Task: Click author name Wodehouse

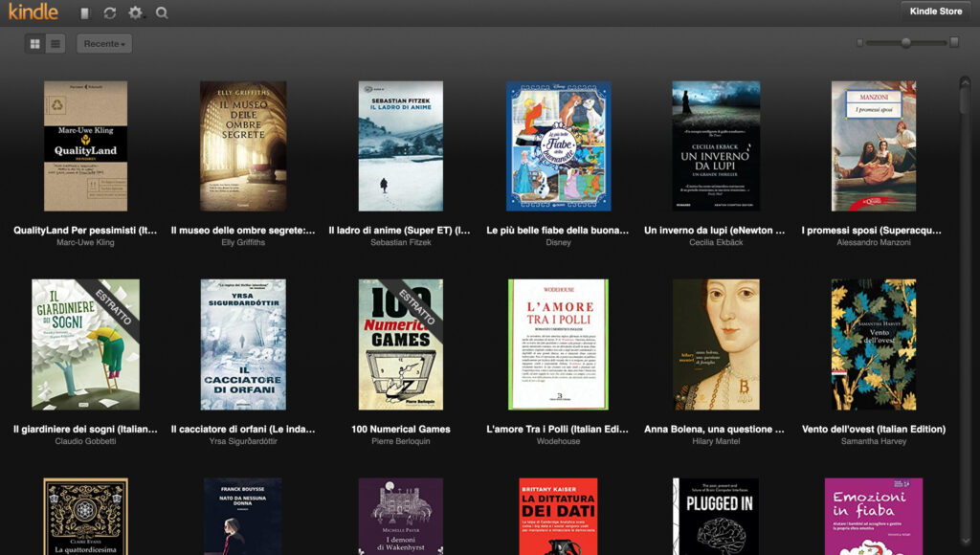Action: [x=558, y=441]
